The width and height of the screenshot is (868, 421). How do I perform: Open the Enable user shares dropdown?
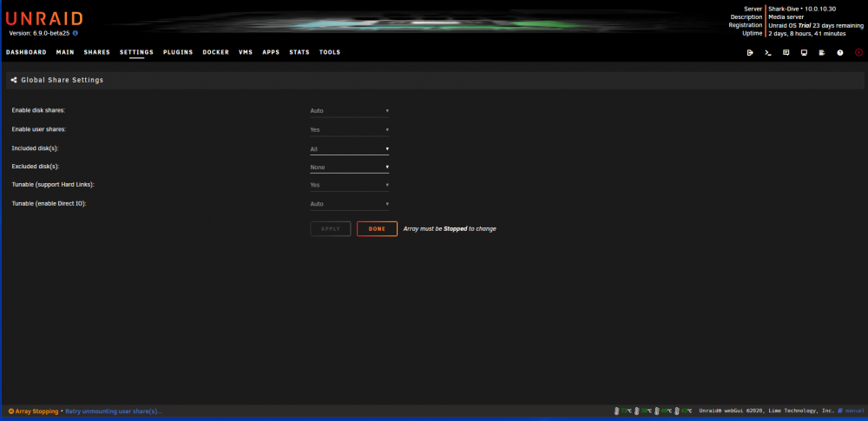coord(349,129)
